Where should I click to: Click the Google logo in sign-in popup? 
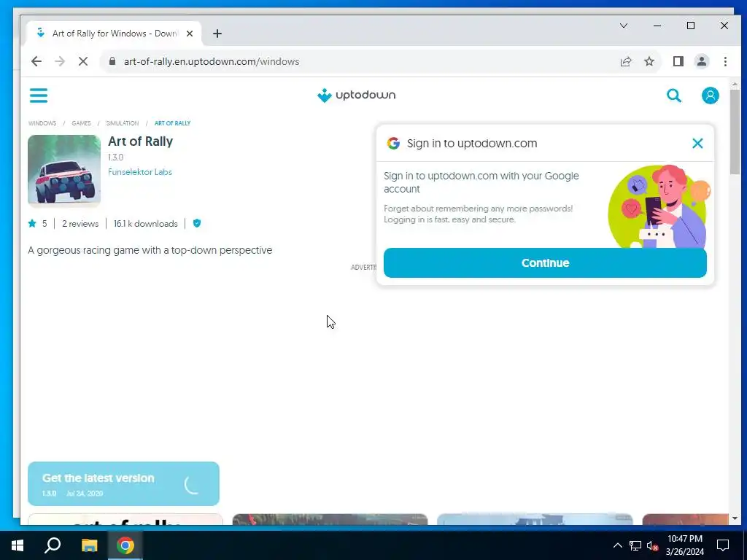click(x=393, y=144)
